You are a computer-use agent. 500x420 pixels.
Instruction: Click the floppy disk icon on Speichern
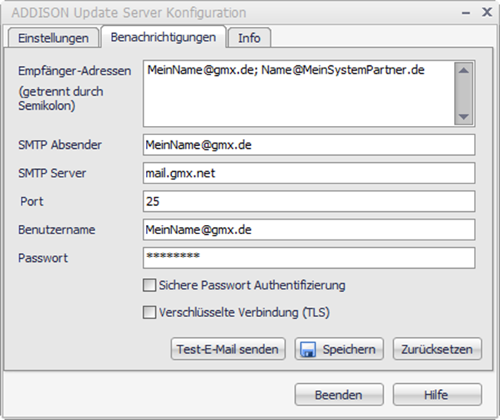click(308, 350)
